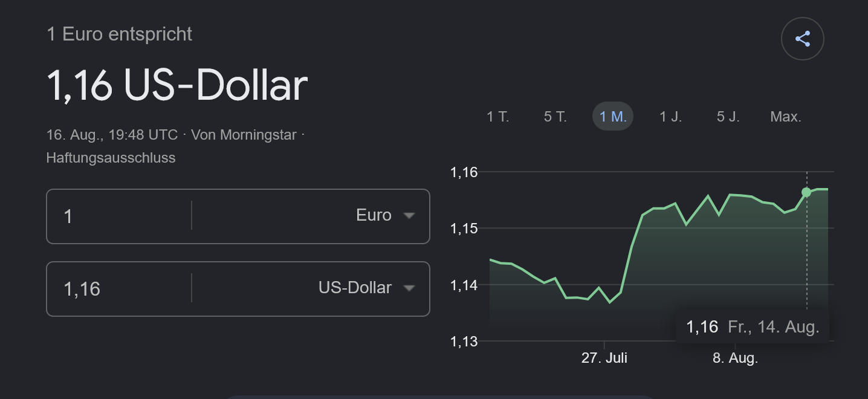Click the chart line's lowest dip

click(x=609, y=302)
